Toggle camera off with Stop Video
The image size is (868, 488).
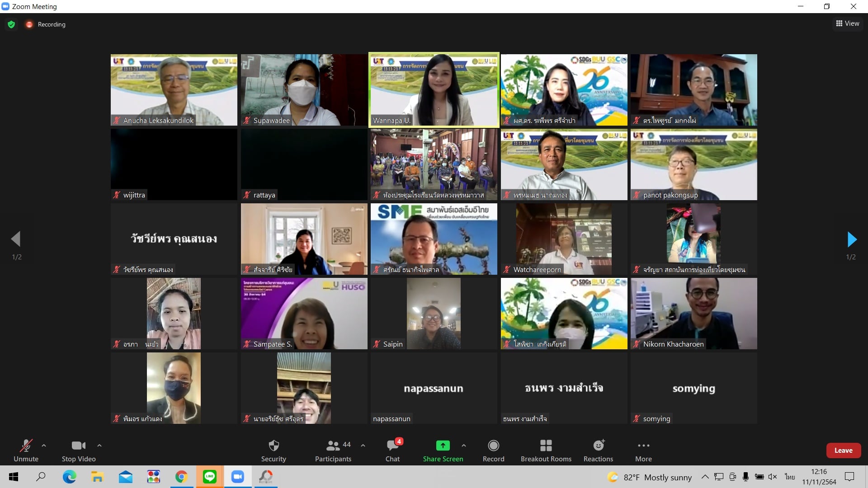[79, 450]
